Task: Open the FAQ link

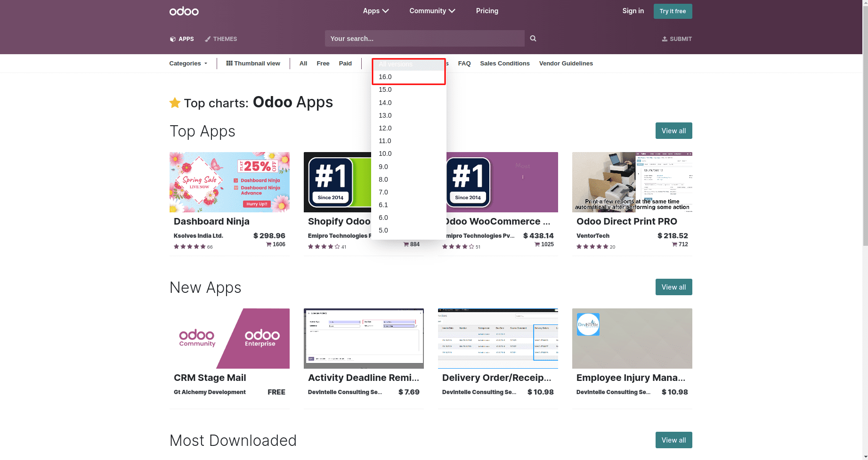Action: pos(464,64)
